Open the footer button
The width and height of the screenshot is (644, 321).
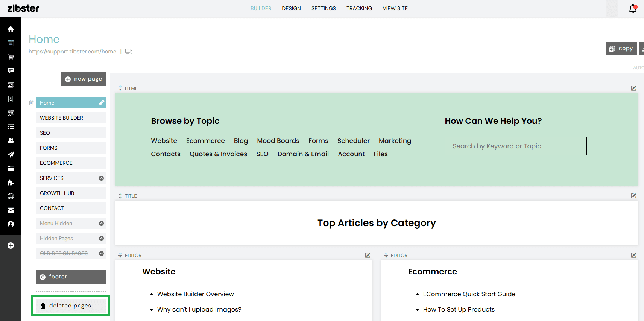pos(71,277)
